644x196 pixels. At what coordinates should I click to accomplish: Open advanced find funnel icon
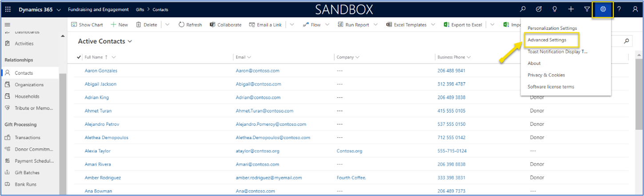[x=587, y=9]
